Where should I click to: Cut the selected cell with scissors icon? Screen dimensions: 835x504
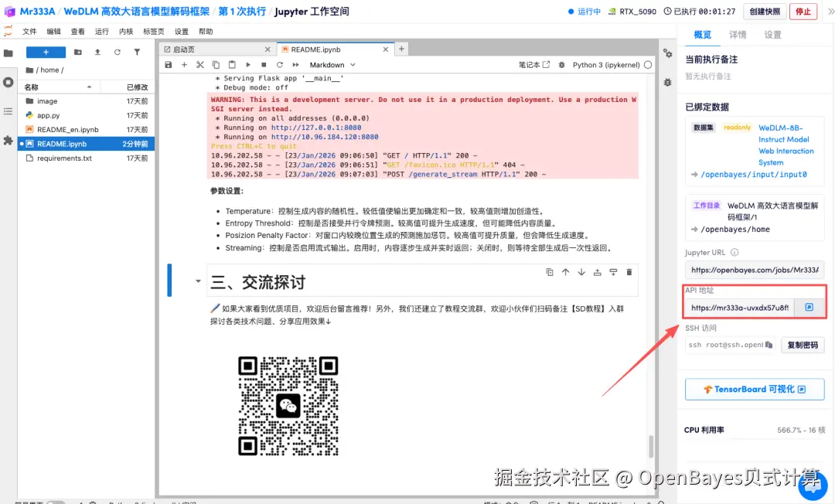point(200,65)
